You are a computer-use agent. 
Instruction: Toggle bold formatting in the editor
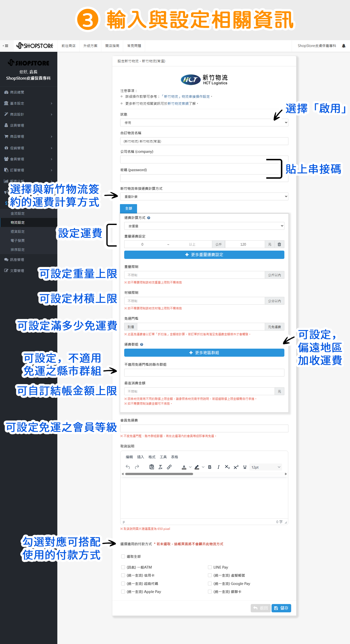(x=210, y=467)
